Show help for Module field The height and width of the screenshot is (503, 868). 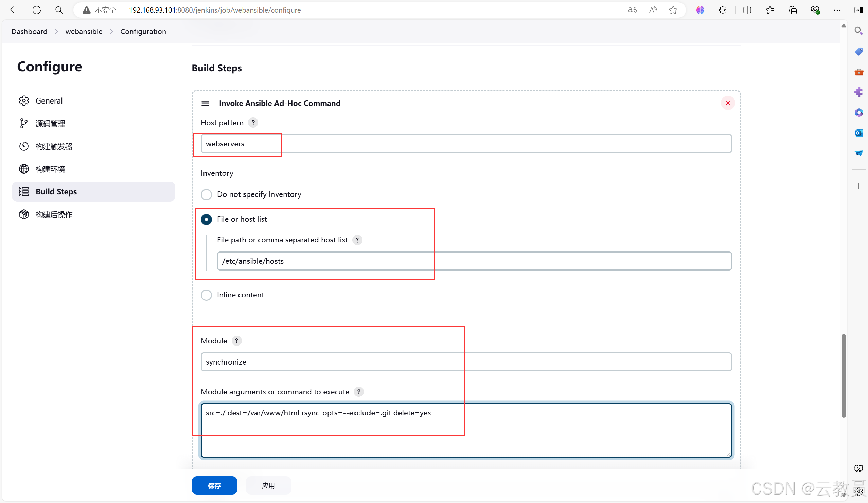[x=236, y=341]
